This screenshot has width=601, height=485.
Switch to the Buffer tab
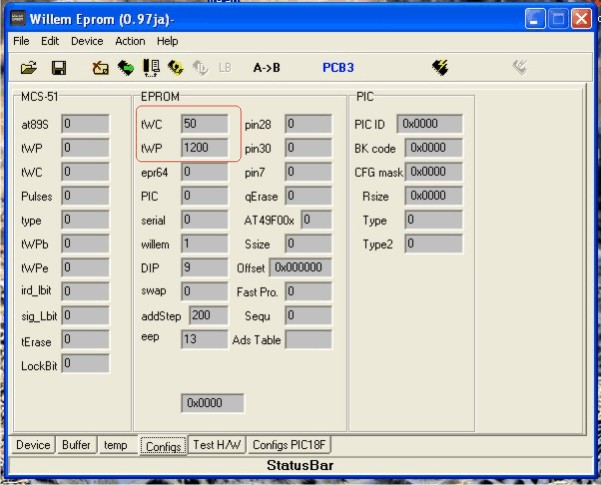[76, 445]
